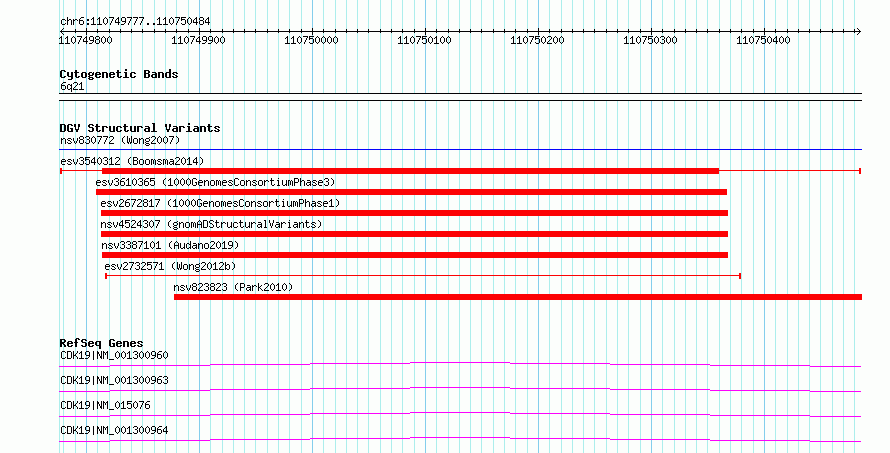Image resolution: width=890 pixels, height=453 pixels.
Task: Open variant nsv830772 (Wong2007) label
Action: [120, 140]
